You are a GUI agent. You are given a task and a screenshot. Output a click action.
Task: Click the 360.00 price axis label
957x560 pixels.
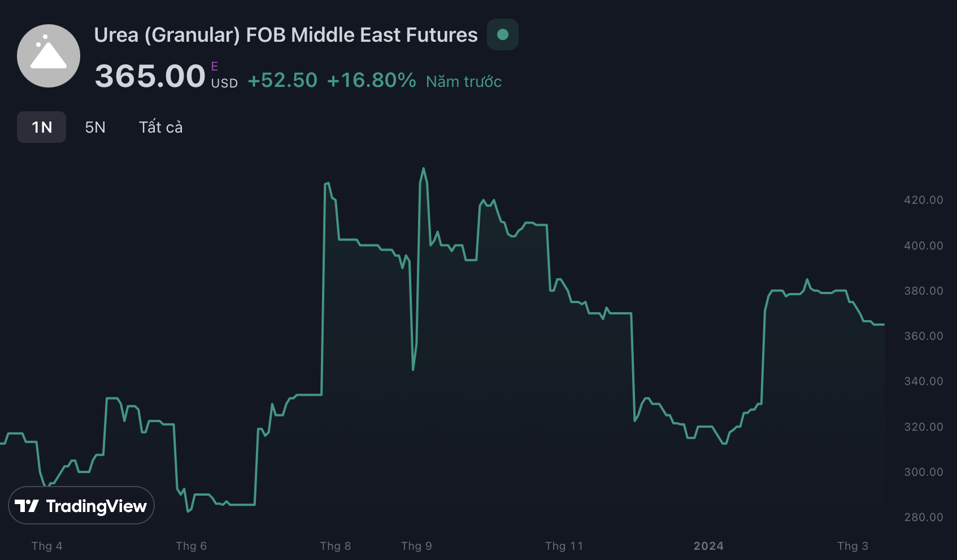(x=923, y=336)
